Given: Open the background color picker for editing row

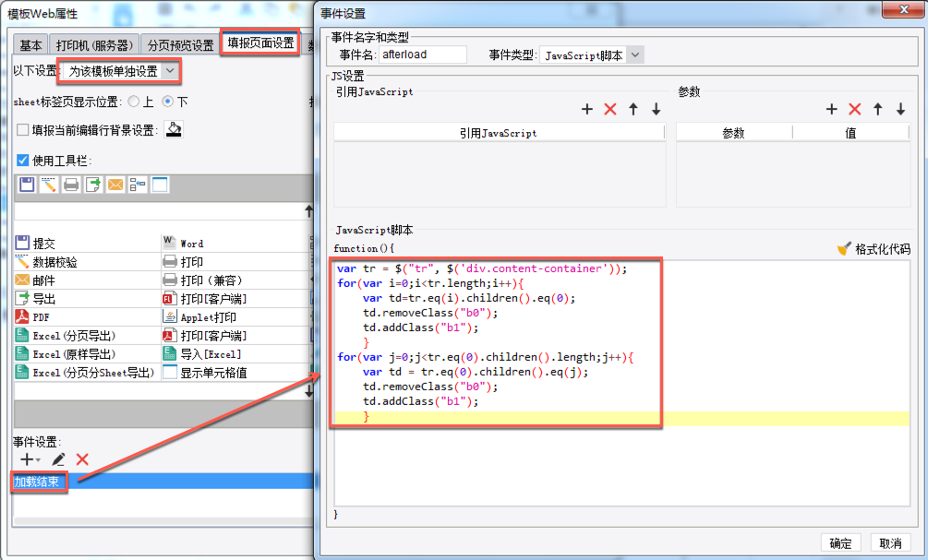Looking at the screenshot, I should (x=174, y=129).
